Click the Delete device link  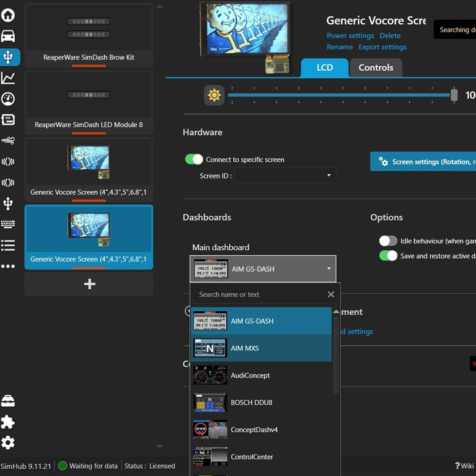click(390, 36)
